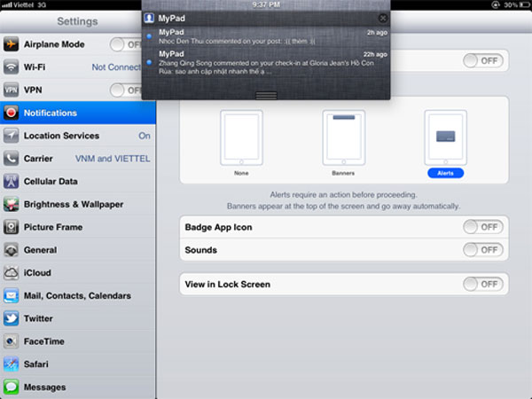Open Twitter settings
The height and width of the screenshot is (399, 532).
pos(78,318)
